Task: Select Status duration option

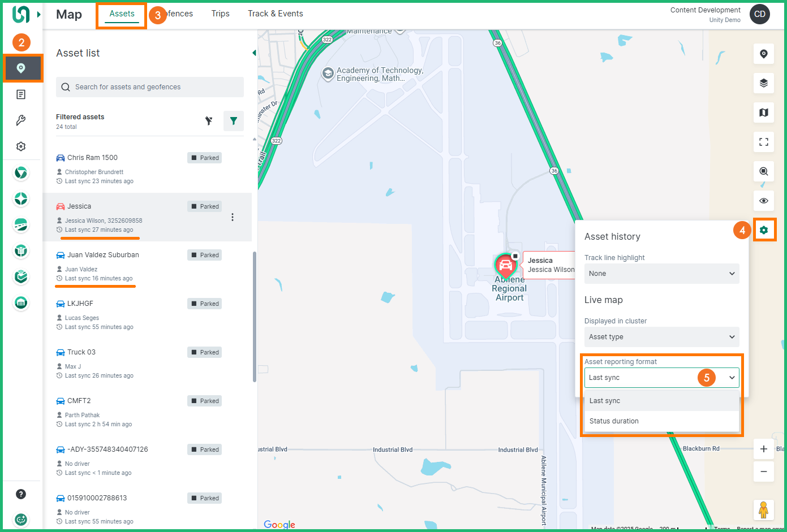Action: [614, 421]
